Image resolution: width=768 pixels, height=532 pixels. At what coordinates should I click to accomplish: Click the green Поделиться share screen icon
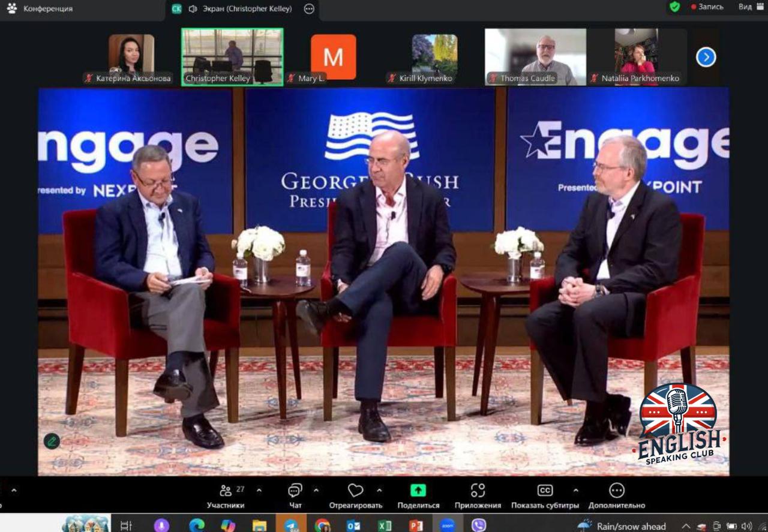418,491
